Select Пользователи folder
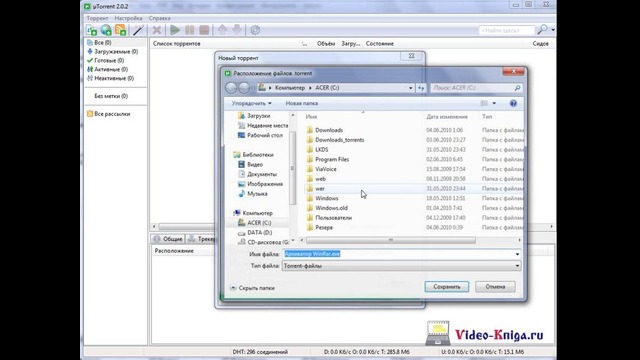Image resolution: width=640 pixels, height=360 pixels. (x=333, y=218)
